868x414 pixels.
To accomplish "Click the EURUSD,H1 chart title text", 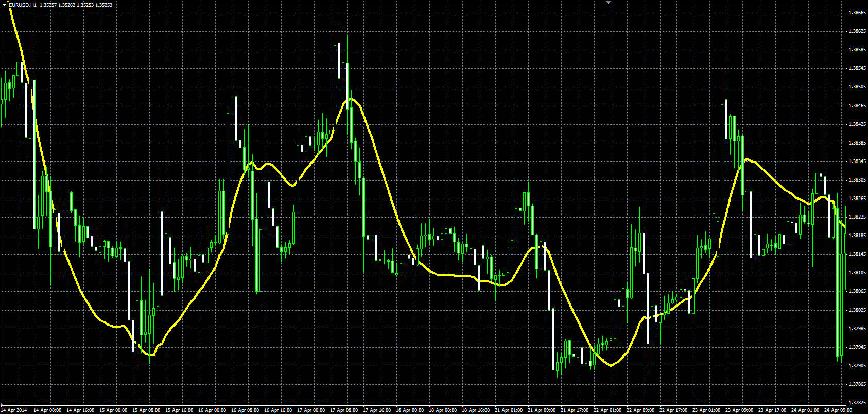I will tap(22, 5).
